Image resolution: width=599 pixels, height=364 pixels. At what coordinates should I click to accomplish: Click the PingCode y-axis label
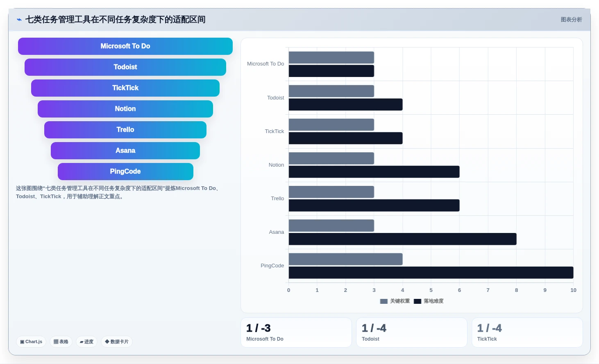(272, 266)
